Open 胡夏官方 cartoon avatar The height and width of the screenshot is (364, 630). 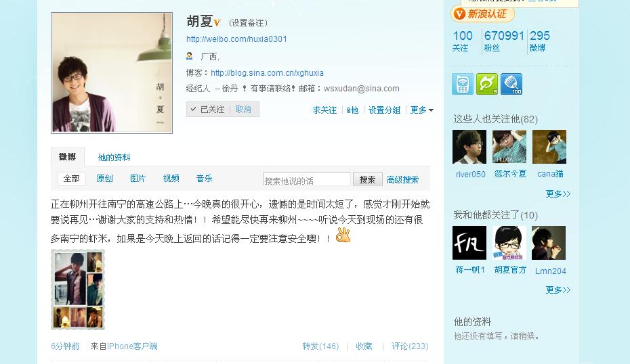[509, 243]
